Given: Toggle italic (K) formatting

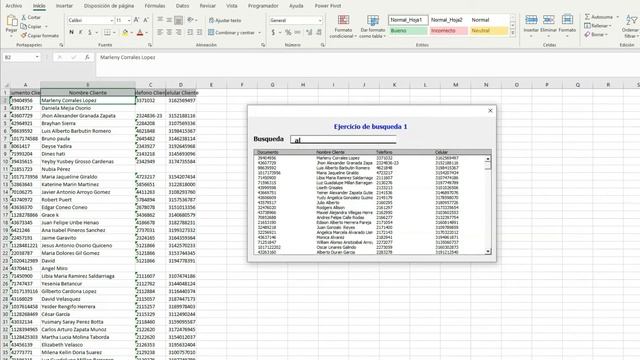Looking at the screenshot, I should point(80,32).
